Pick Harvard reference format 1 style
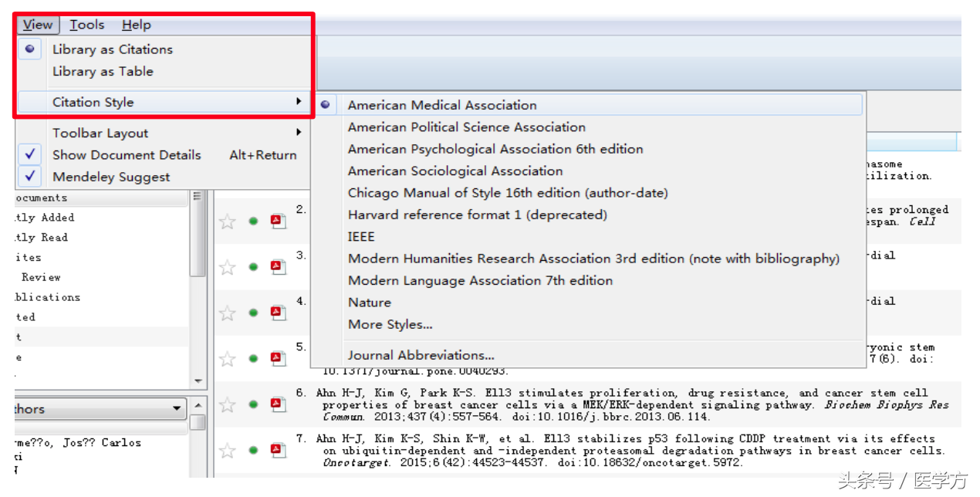The width and height of the screenshot is (980, 497). (x=478, y=215)
